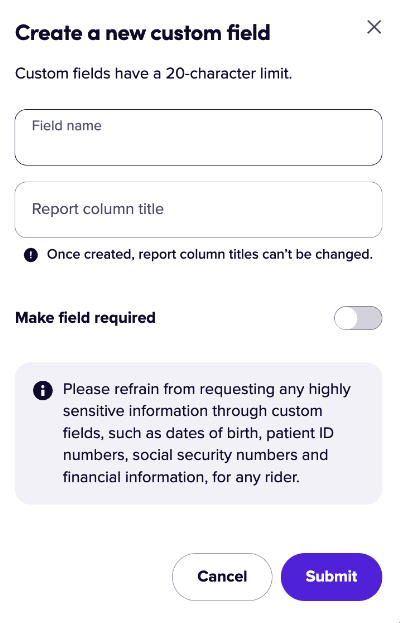Click the exclamation warning icon below column title
The image size is (400, 623).
point(31,255)
